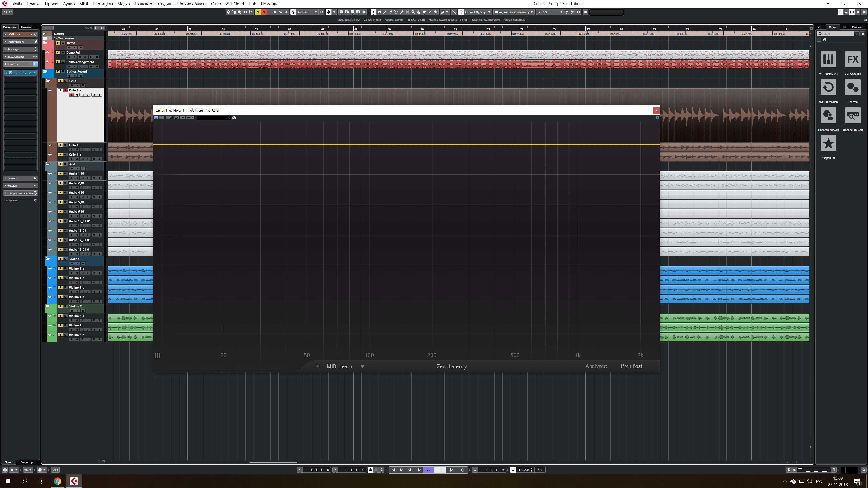Viewport: 868px width, 488px height.
Task: Open the automation mode dropdown Касание
Action: 306,12
